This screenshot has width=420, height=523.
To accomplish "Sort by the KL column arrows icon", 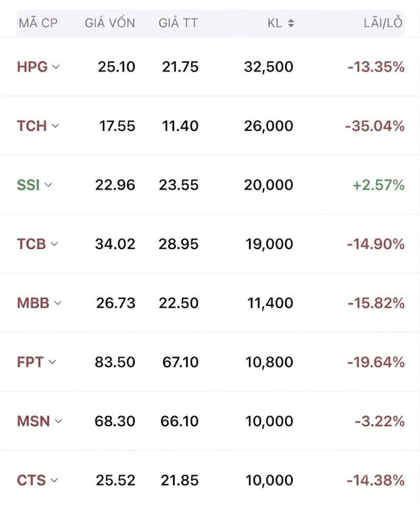I will click(291, 23).
